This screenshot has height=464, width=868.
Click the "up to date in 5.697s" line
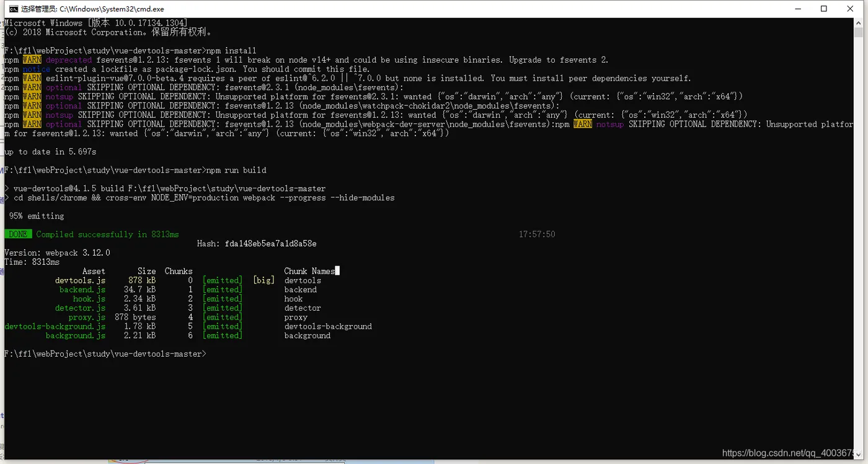coord(50,152)
